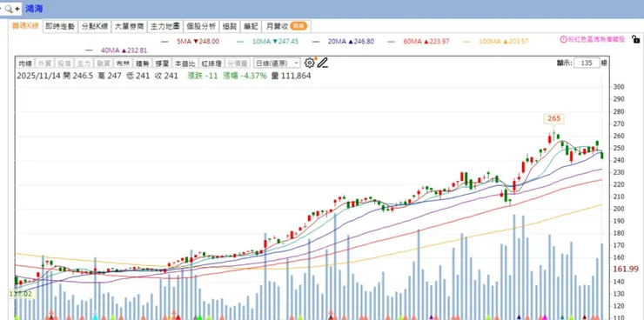Toggle the 主力 indicator button
The height and width of the screenshot is (320, 644).
pos(84,63)
